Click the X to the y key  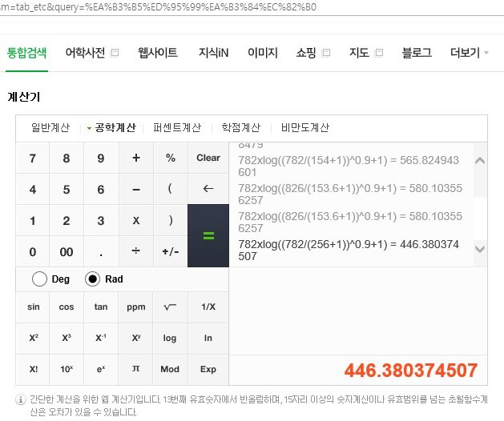[x=135, y=338]
